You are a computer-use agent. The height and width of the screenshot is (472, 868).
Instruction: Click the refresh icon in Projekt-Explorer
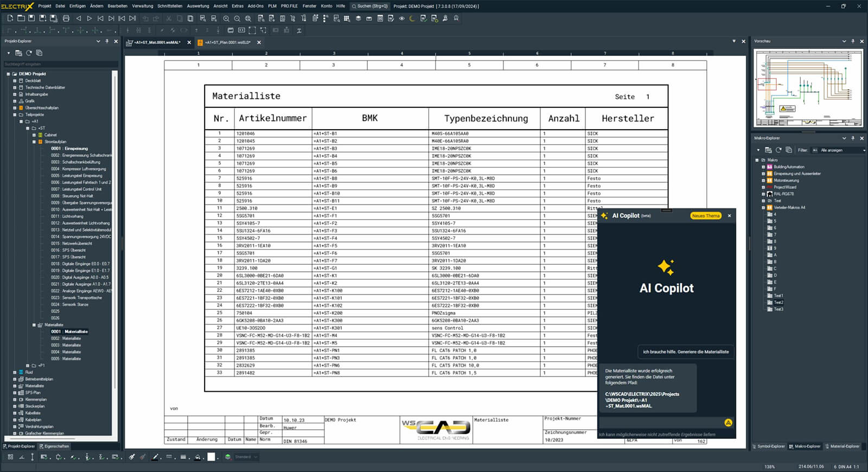coord(29,53)
